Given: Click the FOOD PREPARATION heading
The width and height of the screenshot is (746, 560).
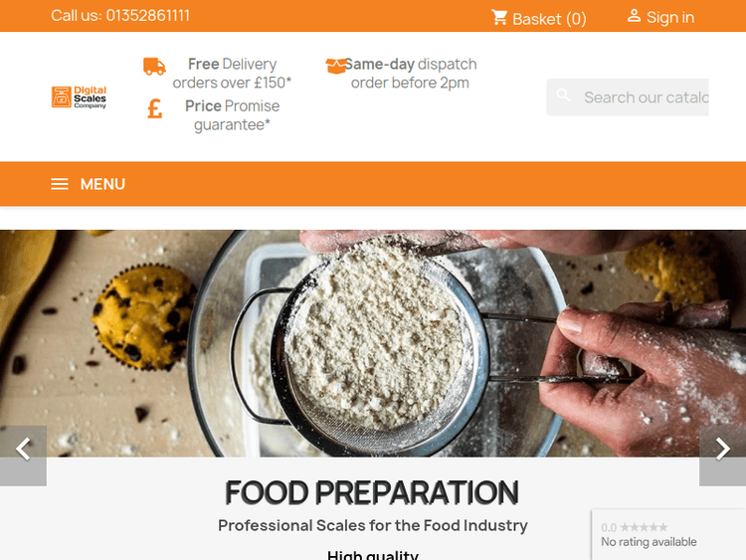Looking at the screenshot, I should [x=372, y=492].
